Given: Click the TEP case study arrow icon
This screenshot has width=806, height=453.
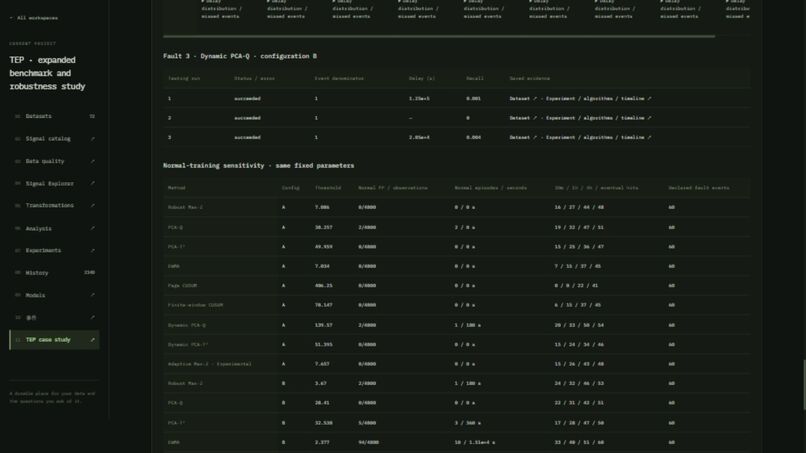Looking at the screenshot, I should [93, 340].
